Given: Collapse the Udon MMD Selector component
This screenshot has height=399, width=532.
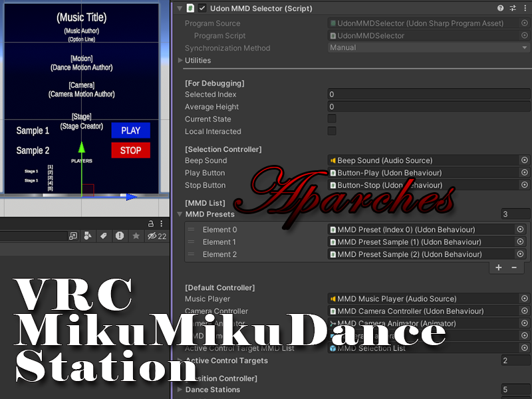Looking at the screenshot, I should [180, 8].
